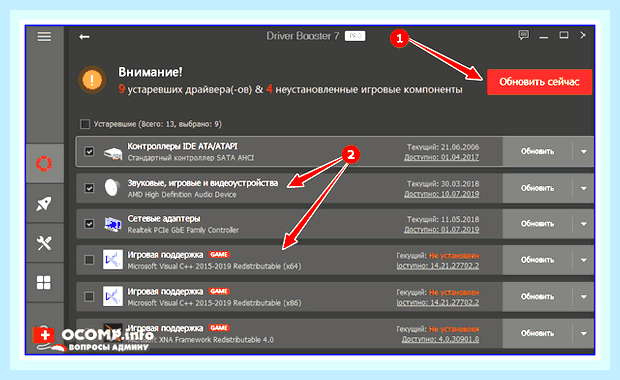The image size is (620, 380).
Task: Open the hamburger menu
Action: pos(44,36)
